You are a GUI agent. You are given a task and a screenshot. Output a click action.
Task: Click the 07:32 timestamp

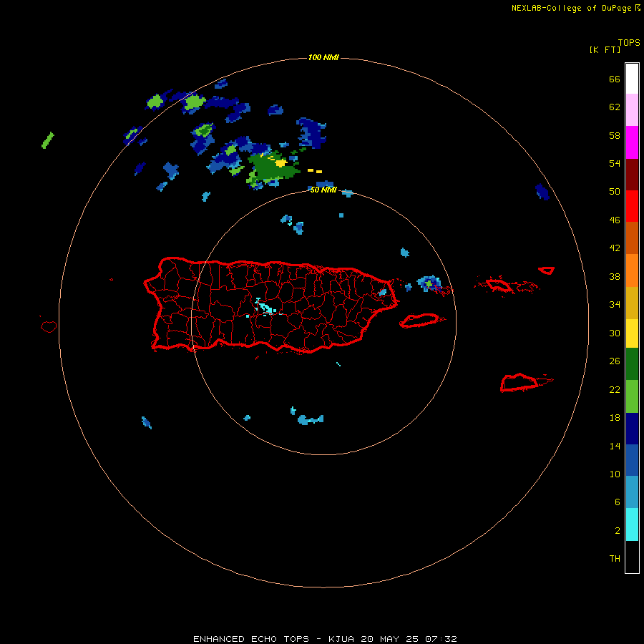(441, 639)
